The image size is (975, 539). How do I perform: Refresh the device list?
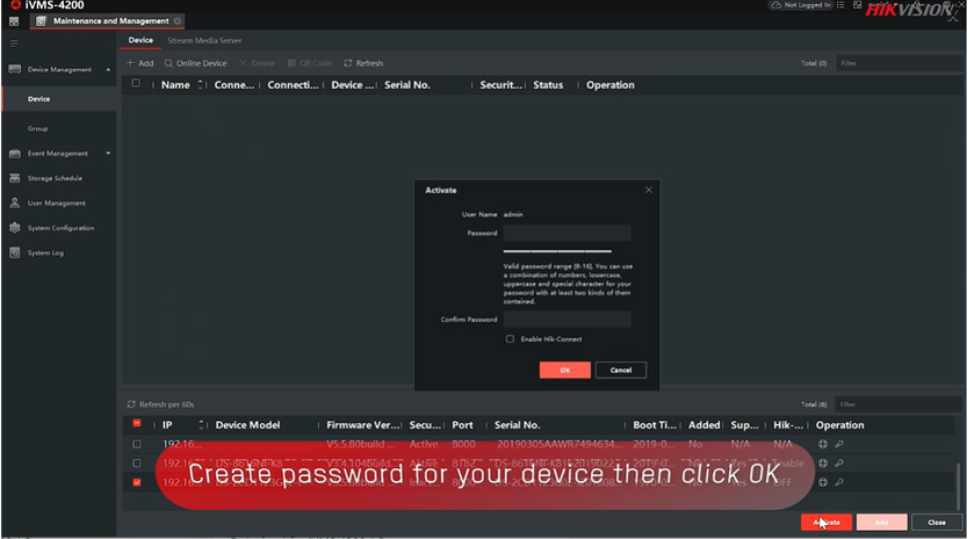tap(363, 63)
